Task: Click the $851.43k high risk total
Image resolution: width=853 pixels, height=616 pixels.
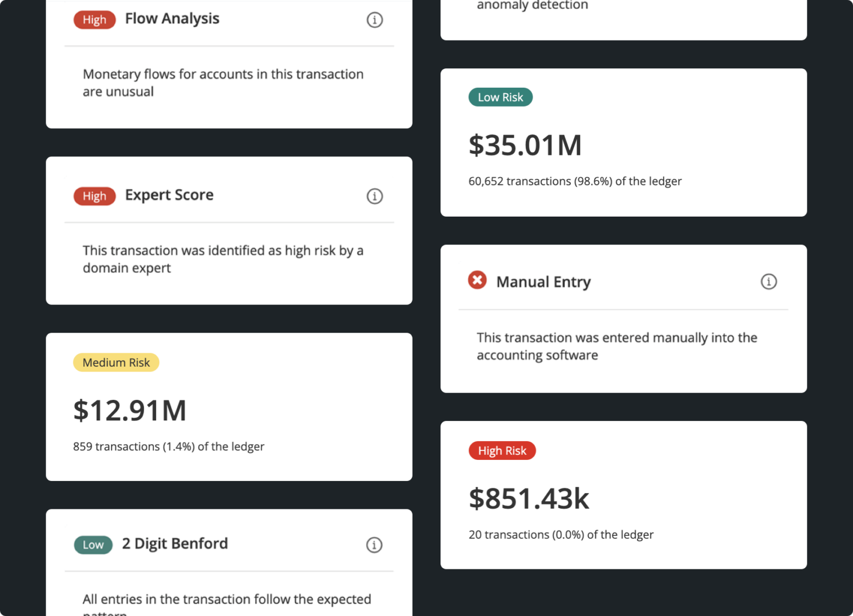Action: [529, 498]
